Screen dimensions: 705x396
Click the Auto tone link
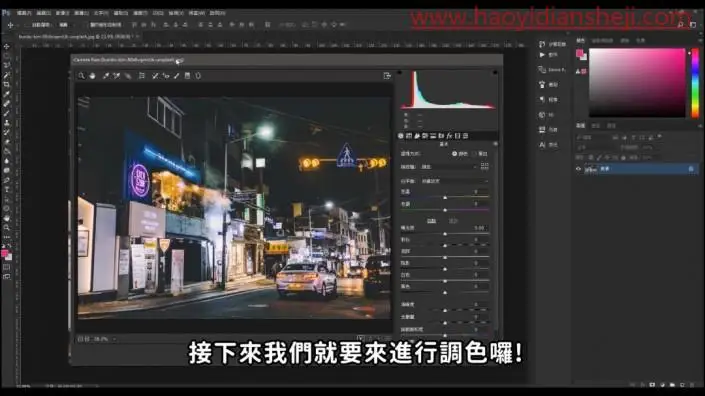[x=431, y=221]
